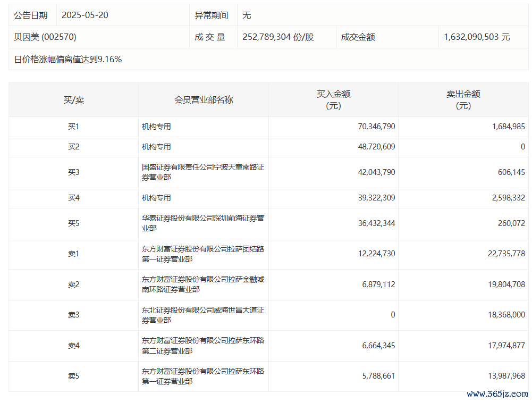532x402 pixels.
Task: Click buy amount 6,879,112
Action: pos(378,284)
